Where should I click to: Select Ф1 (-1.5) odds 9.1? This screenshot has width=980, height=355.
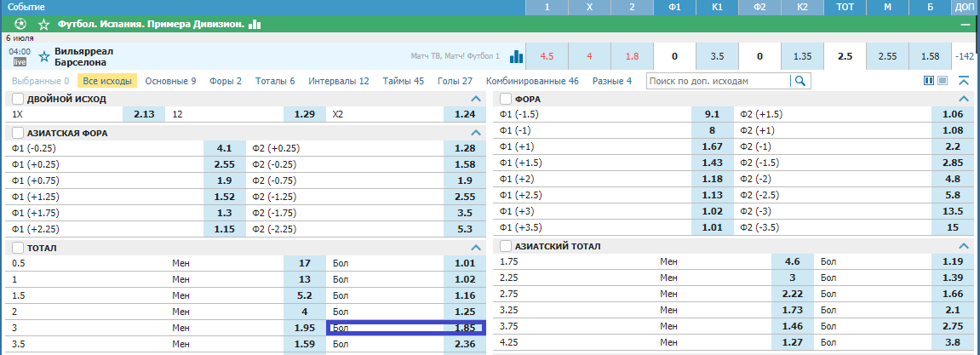pos(713,114)
